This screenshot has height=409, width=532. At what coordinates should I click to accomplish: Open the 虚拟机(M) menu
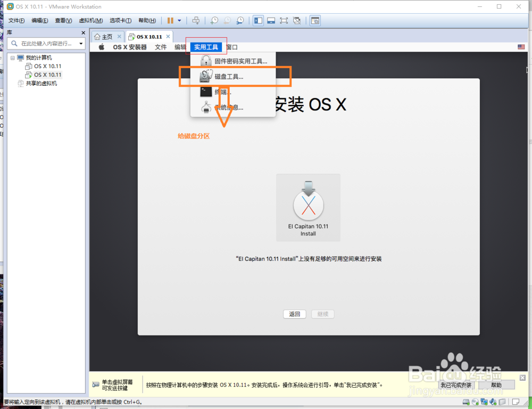tap(90, 21)
